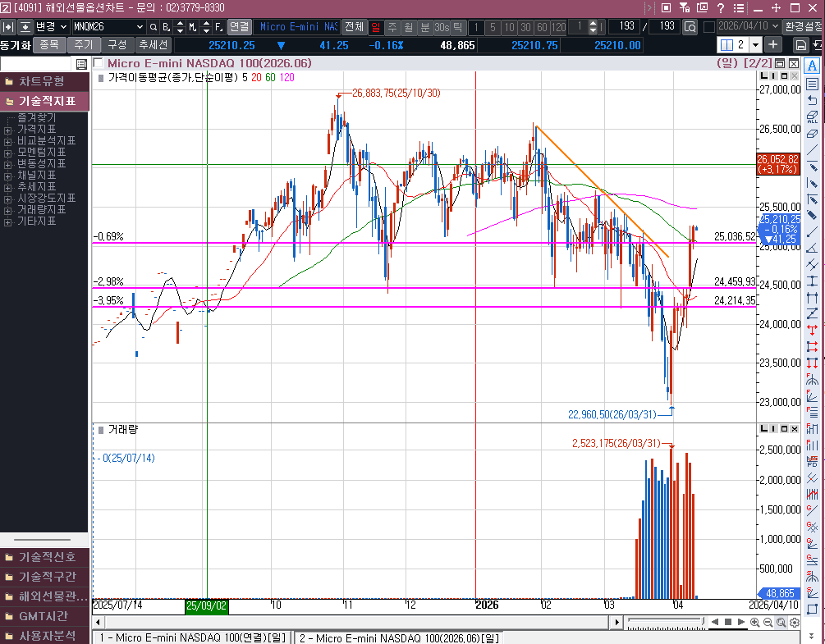Select the 주 weekly period button
The height and width of the screenshot is (644, 825).
[x=392, y=27]
